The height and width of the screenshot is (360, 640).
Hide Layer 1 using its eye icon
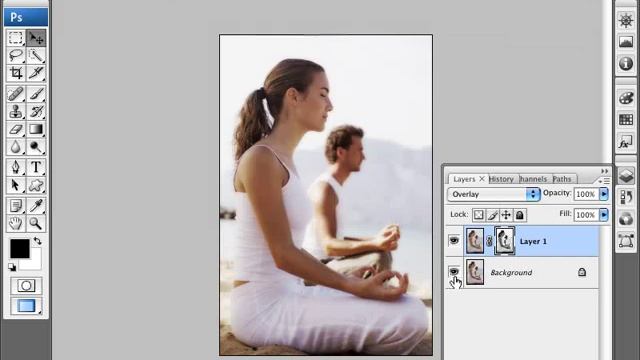[454, 240]
